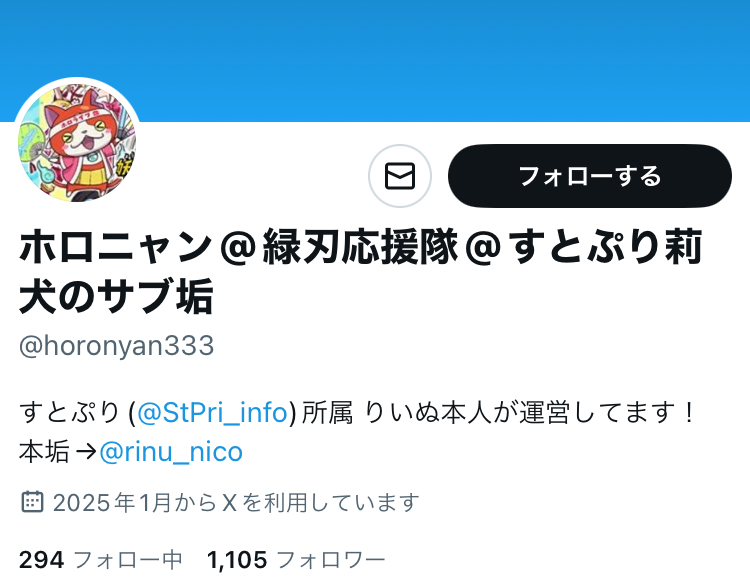Click the すとぷり text at bio start

[69, 412]
